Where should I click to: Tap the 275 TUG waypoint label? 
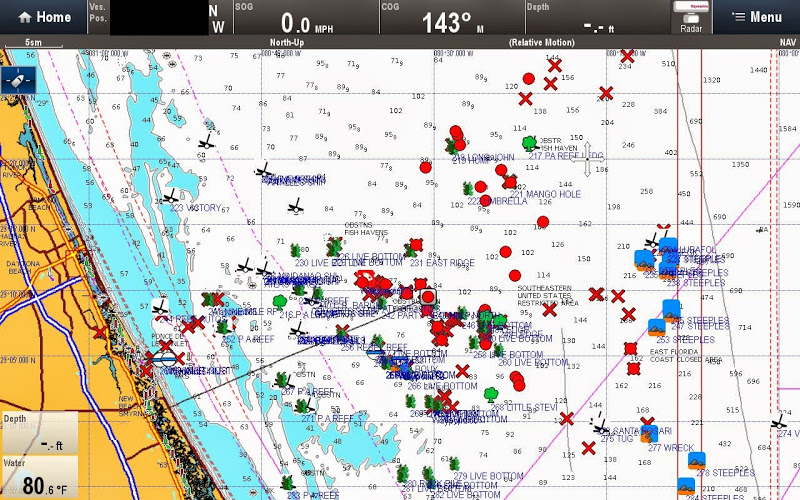(616, 439)
